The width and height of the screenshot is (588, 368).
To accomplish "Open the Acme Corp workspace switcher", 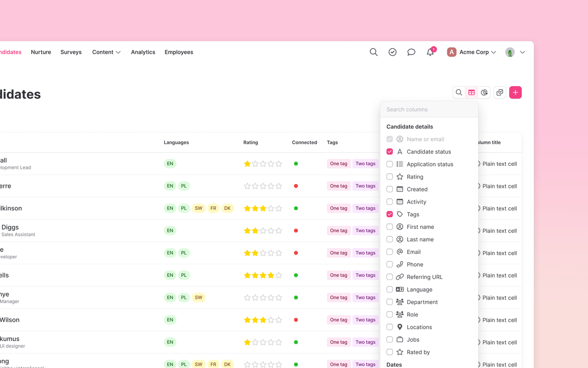I will point(472,52).
